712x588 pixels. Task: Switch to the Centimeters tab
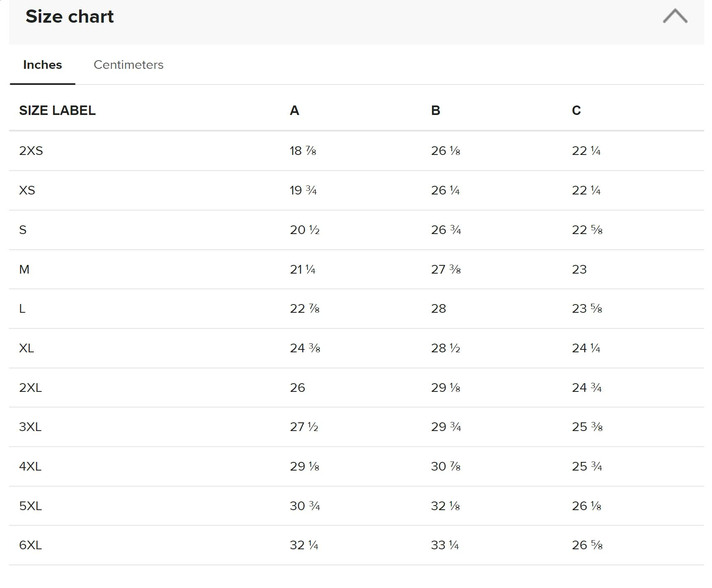(x=128, y=65)
